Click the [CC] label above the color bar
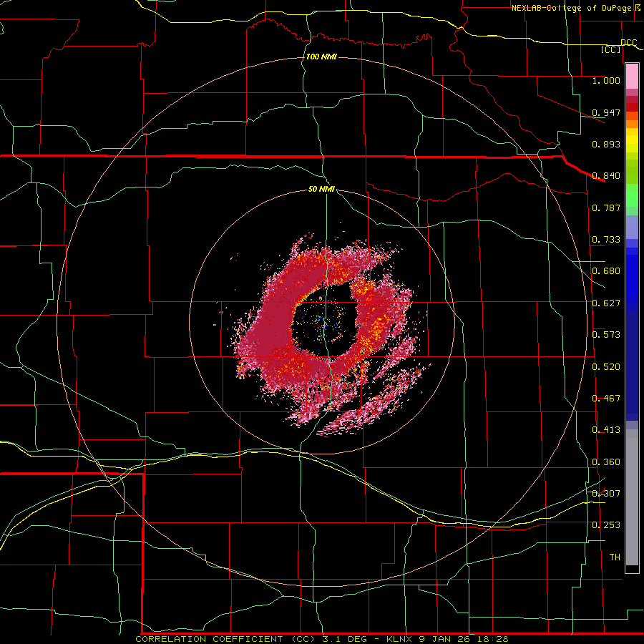This screenshot has height=644, width=644. [x=611, y=49]
